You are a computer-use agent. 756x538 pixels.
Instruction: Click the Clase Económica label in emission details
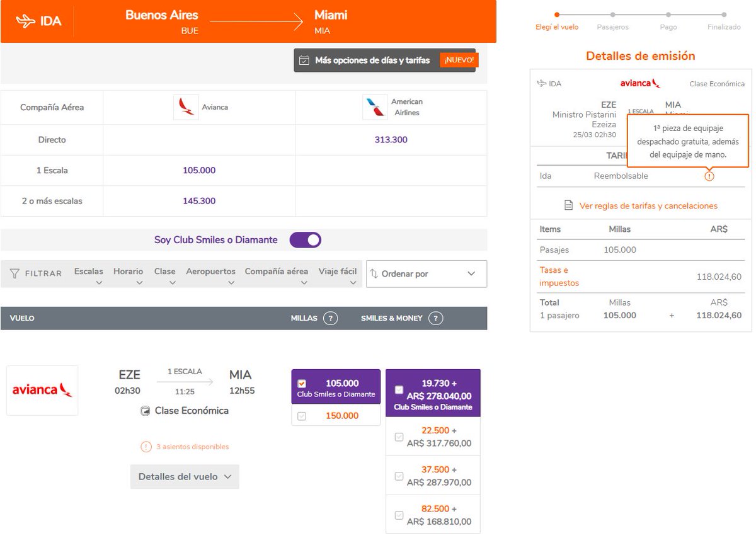tap(717, 84)
